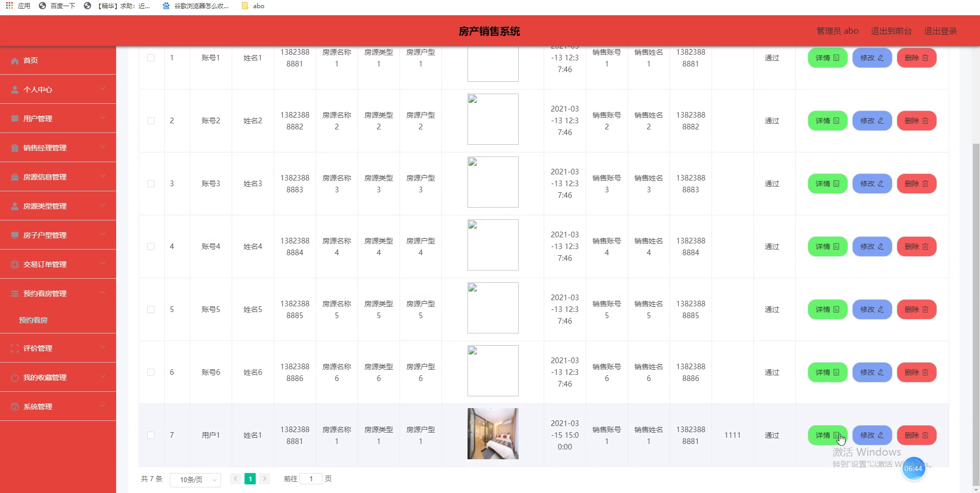This screenshot has height=493, width=980.
Task: Expand the 房源信息管理 menu chevron
Action: (103, 176)
